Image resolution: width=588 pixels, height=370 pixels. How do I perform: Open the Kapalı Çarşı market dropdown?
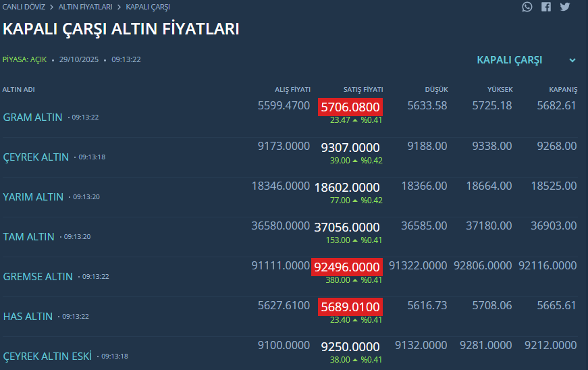click(x=510, y=60)
